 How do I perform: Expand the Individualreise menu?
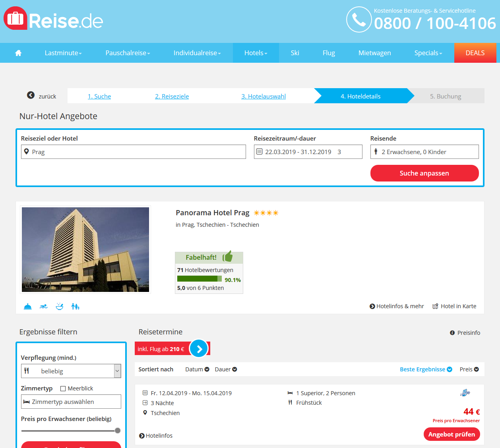click(x=197, y=53)
